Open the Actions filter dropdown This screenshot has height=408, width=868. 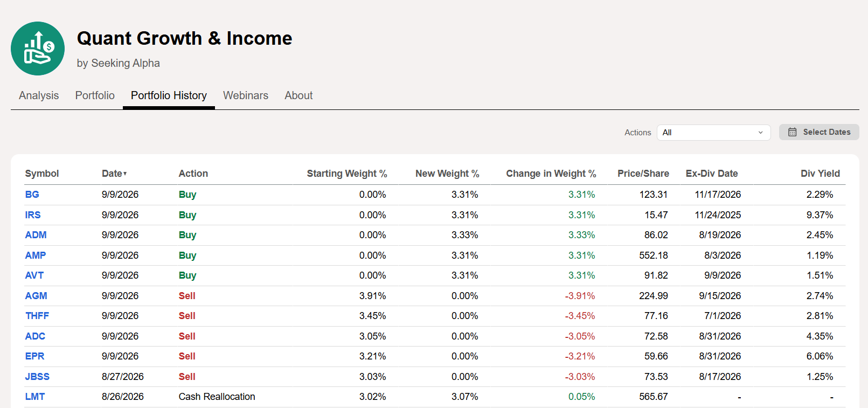click(713, 133)
